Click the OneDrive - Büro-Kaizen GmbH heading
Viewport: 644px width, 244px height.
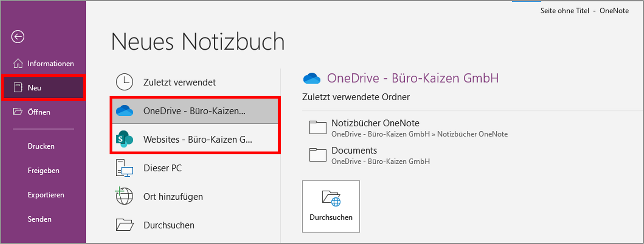413,78
